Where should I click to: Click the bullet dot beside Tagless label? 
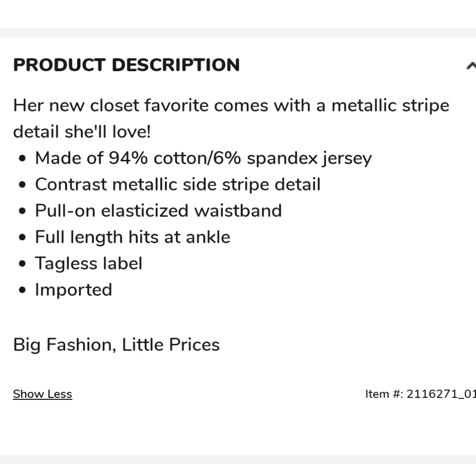click(22, 264)
